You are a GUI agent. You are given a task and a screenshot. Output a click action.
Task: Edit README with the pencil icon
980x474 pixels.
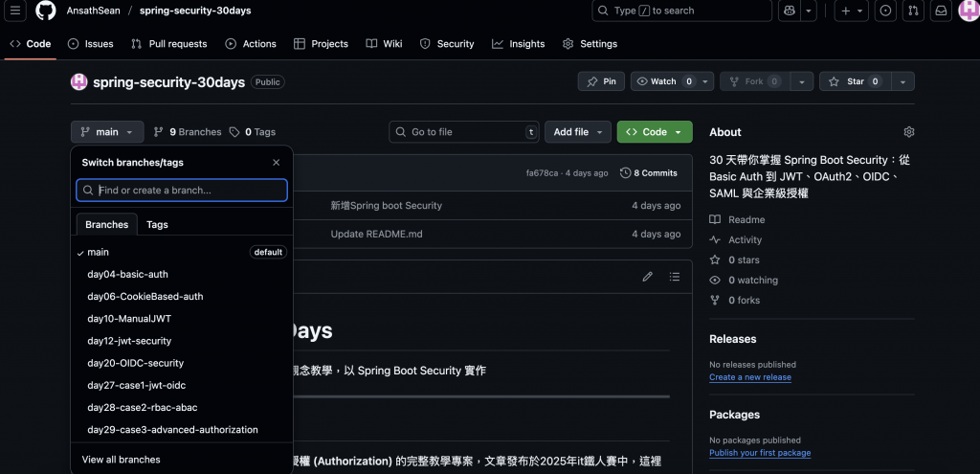pyautogui.click(x=648, y=277)
